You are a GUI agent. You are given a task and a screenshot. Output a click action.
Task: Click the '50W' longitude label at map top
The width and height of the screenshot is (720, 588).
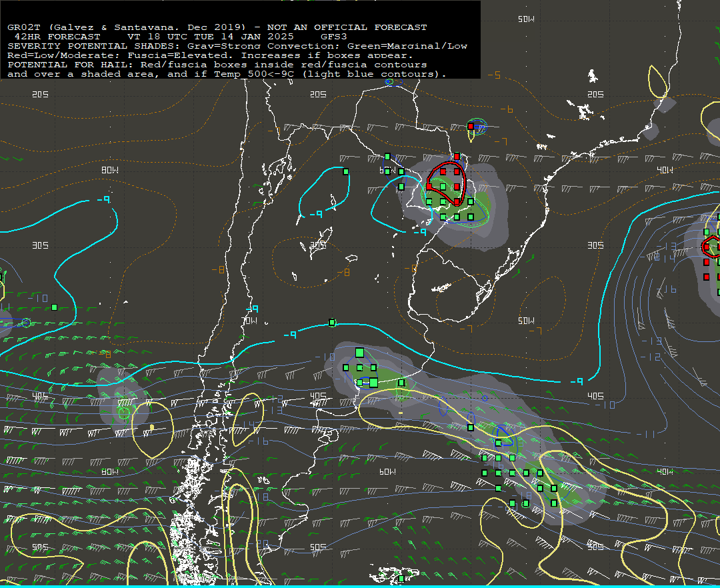pyautogui.click(x=526, y=19)
